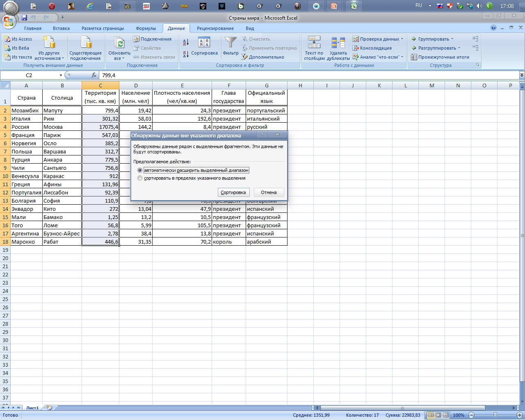Click the Фильтр funnel icon

coord(231,42)
